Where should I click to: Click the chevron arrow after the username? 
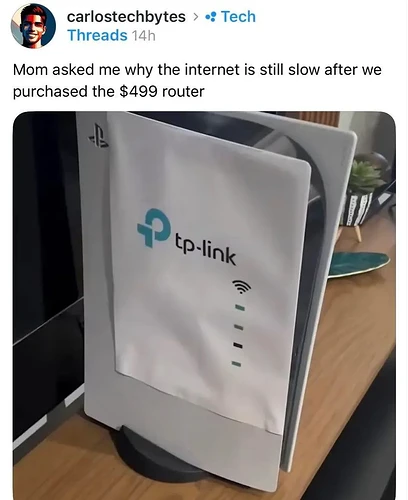[196, 16]
